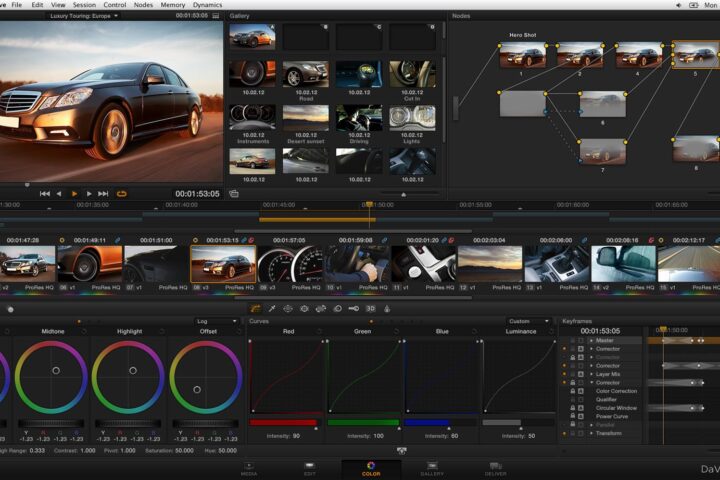Switch to the Media page tab

point(249,469)
